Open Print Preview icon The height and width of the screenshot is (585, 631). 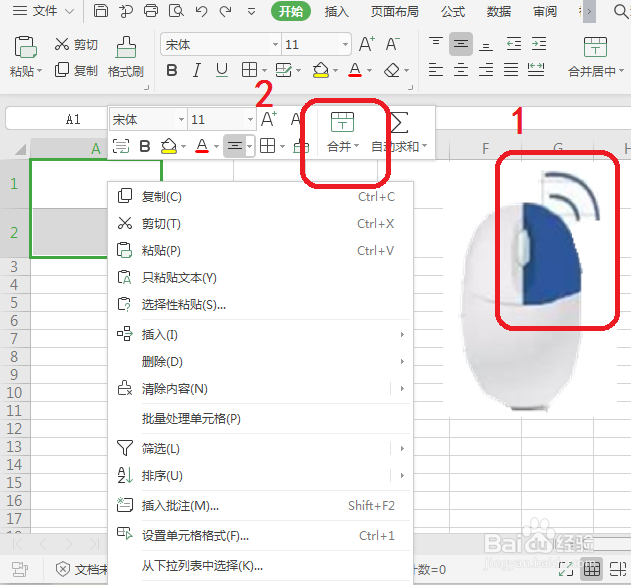tap(176, 10)
